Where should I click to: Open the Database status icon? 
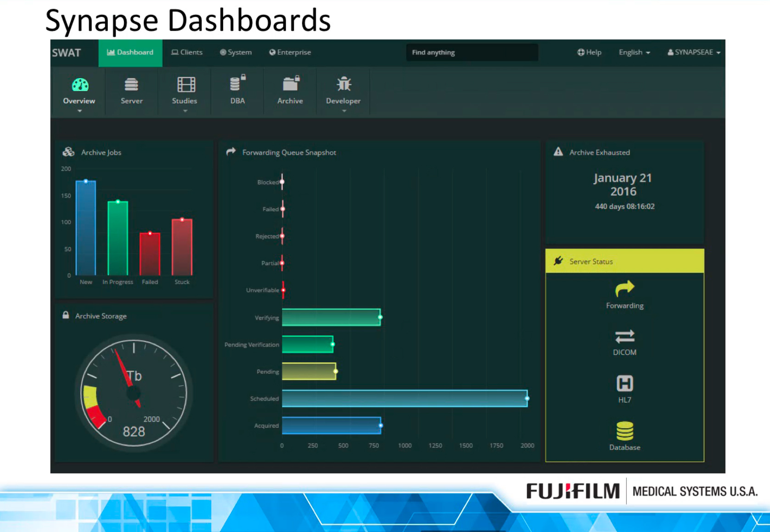(x=624, y=431)
